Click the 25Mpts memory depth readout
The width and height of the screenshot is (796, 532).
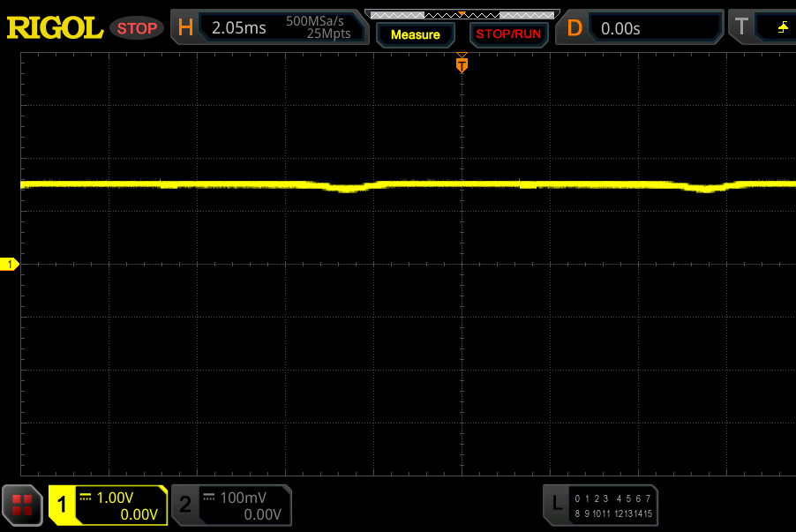(x=328, y=34)
